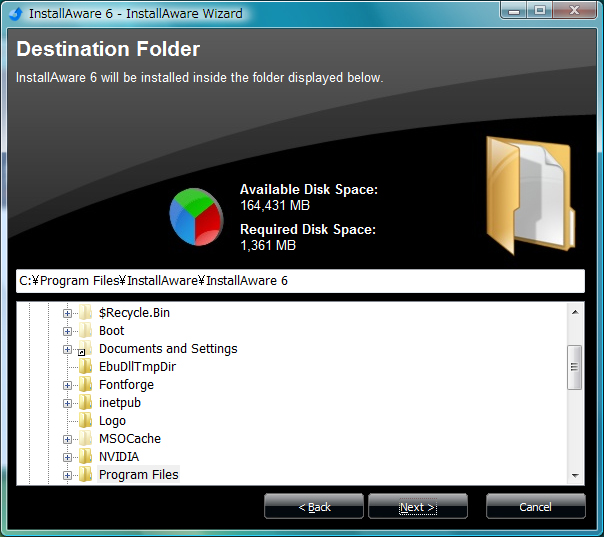Expand the Documents and Settings node

click(67, 349)
